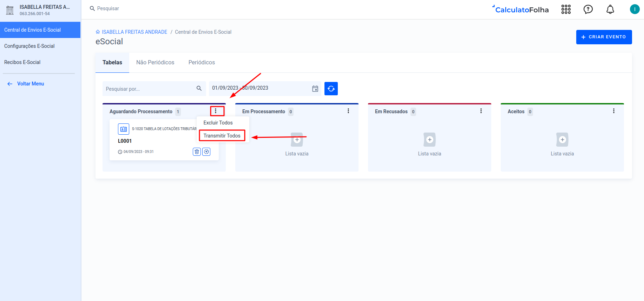This screenshot has width=644, height=301.
Task: Click the L0001 event card title
Action: [x=125, y=141]
